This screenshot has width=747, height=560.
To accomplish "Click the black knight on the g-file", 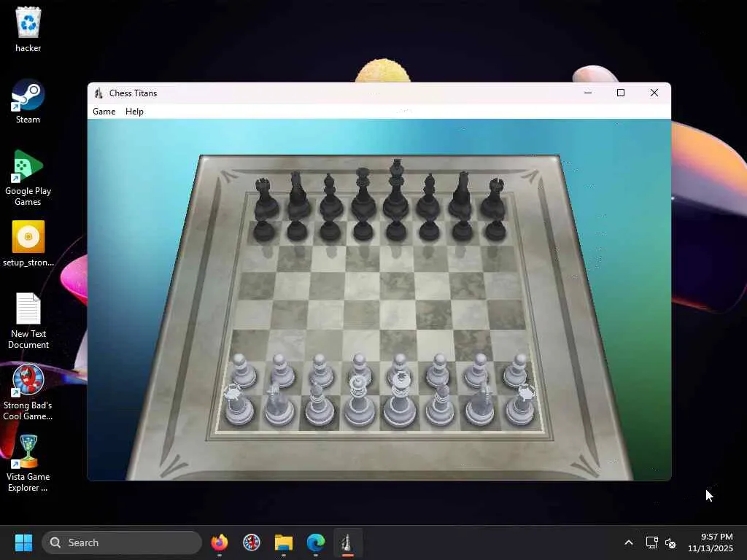I will point(462,195).
